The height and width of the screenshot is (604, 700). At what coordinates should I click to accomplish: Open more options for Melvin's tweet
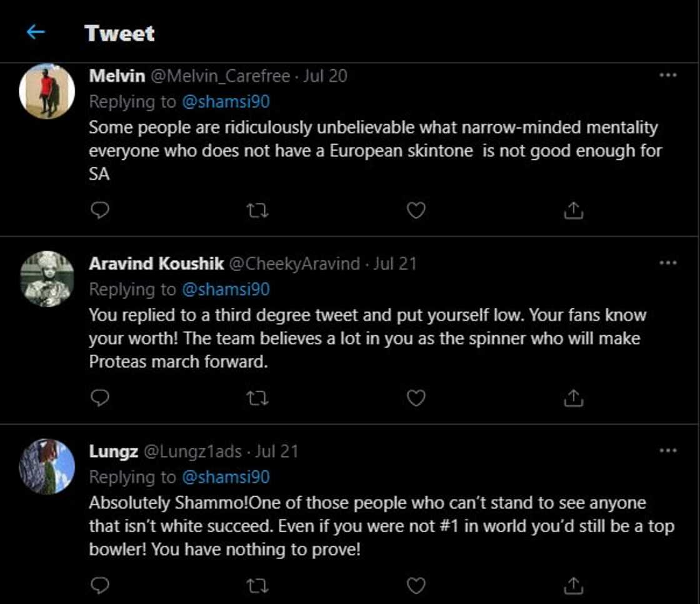coord(667,76)
